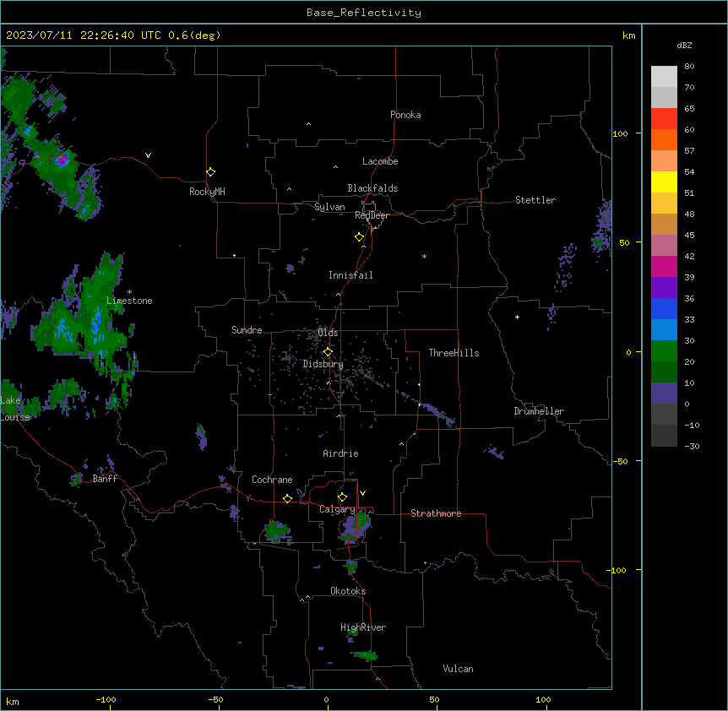
Task: Select the Drumheller label
Action: tap(539, 411)
